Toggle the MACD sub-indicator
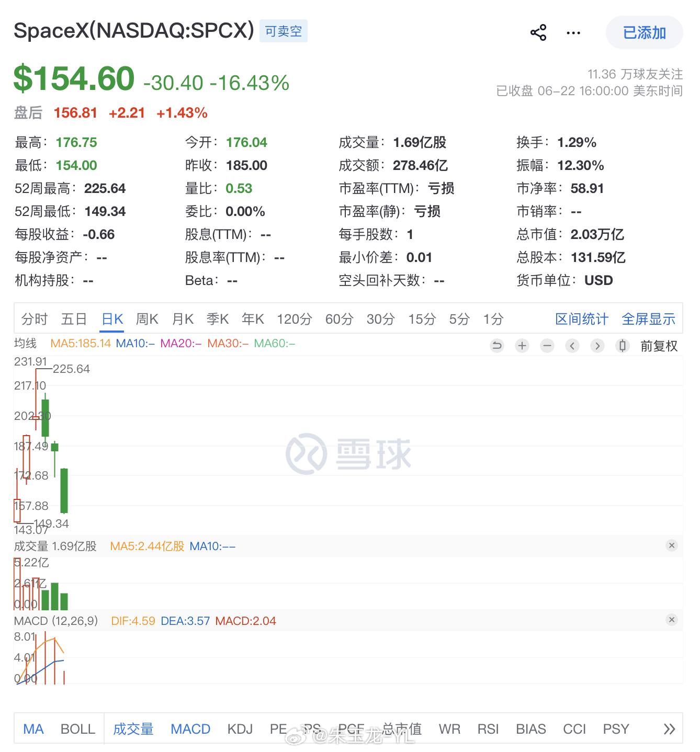700x752 pixels. coord(190,729)
